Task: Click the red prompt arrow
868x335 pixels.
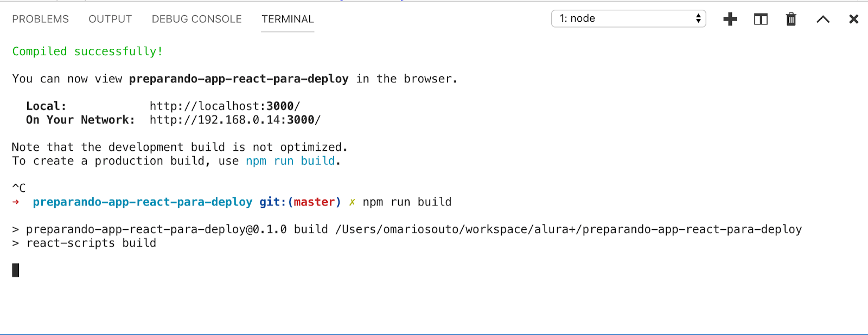Action: point(16,202)
